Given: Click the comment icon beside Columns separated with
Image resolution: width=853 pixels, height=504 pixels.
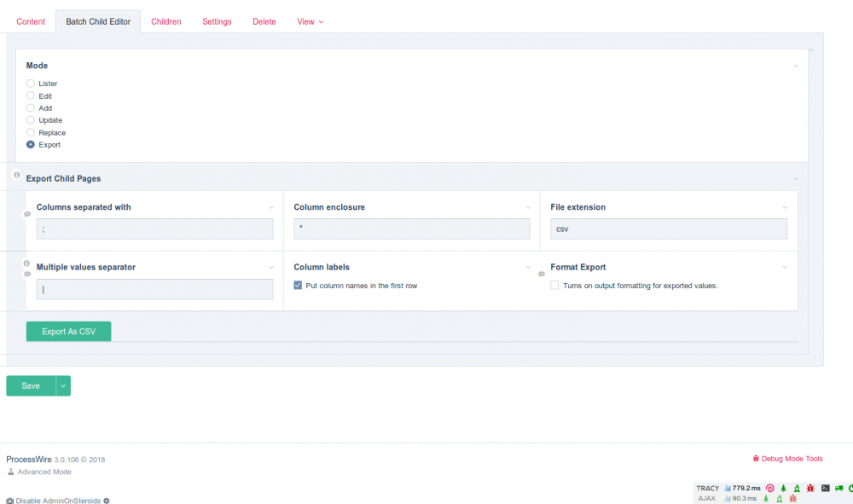Looking at the screenshot, I should [27, 214].
